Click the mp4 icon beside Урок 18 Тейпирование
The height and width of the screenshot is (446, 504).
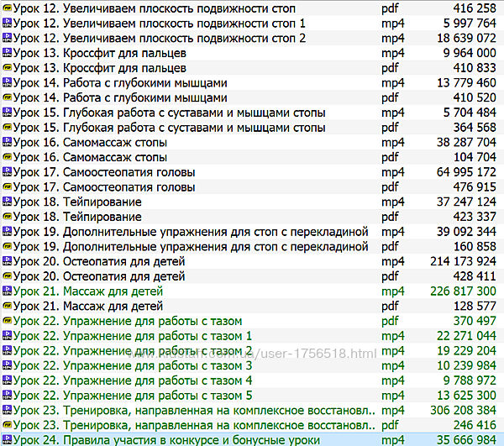pyautogui.click(x=8, y=202)
